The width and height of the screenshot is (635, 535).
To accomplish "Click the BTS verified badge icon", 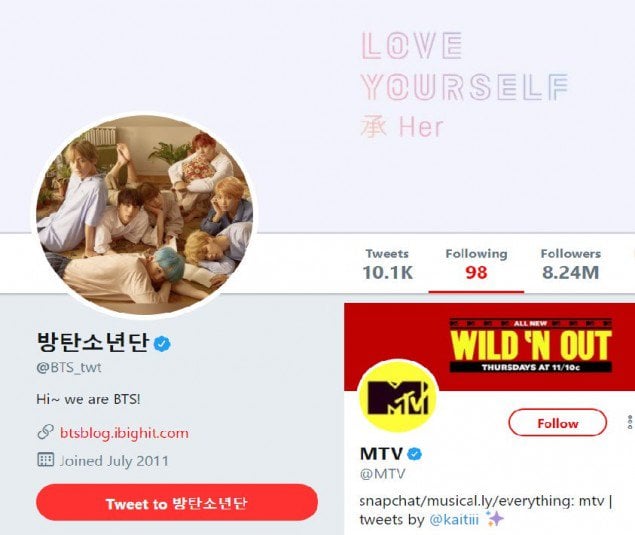I will (x=162, y=344).
